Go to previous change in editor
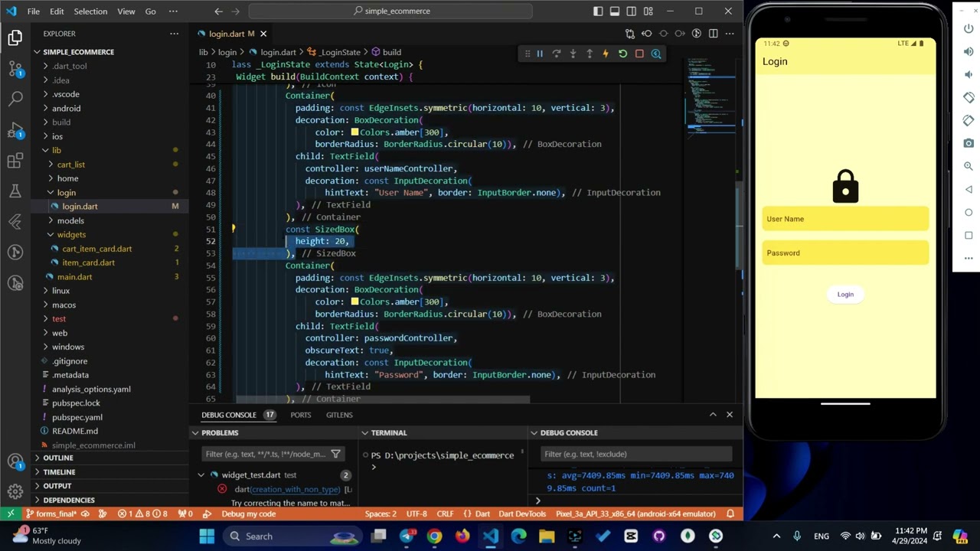Viewport: 980px width, 551px height. (647, 34)
